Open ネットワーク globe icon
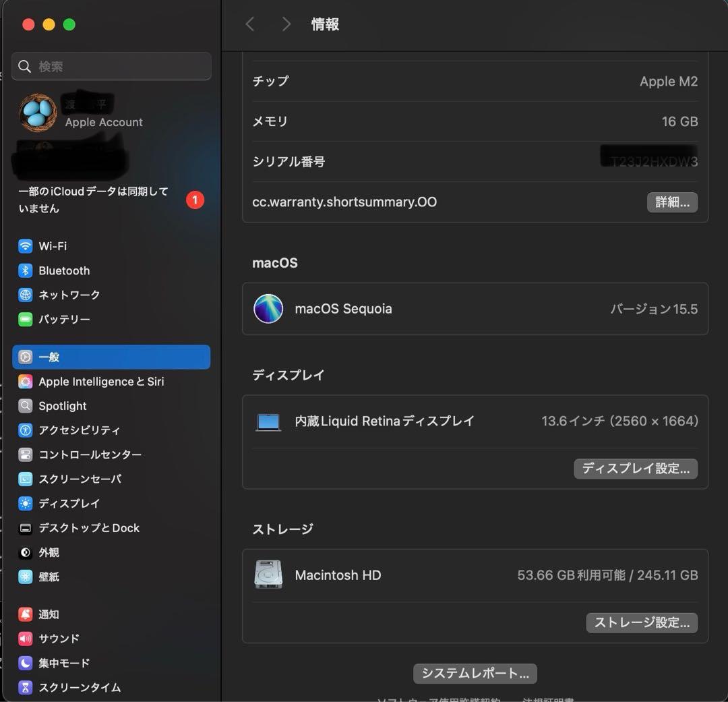This screenshot has height=702, width=728. click(26, 295)
